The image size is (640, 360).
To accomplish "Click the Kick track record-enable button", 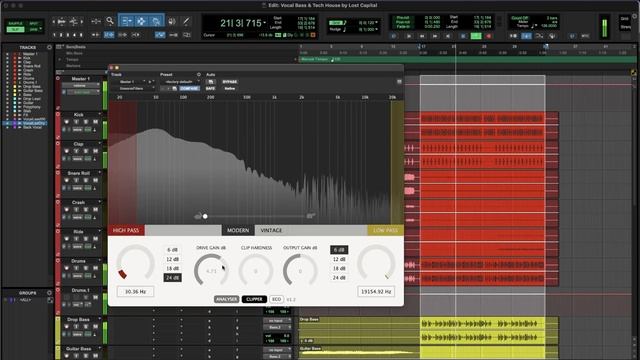I will click(x=67, y=122).
